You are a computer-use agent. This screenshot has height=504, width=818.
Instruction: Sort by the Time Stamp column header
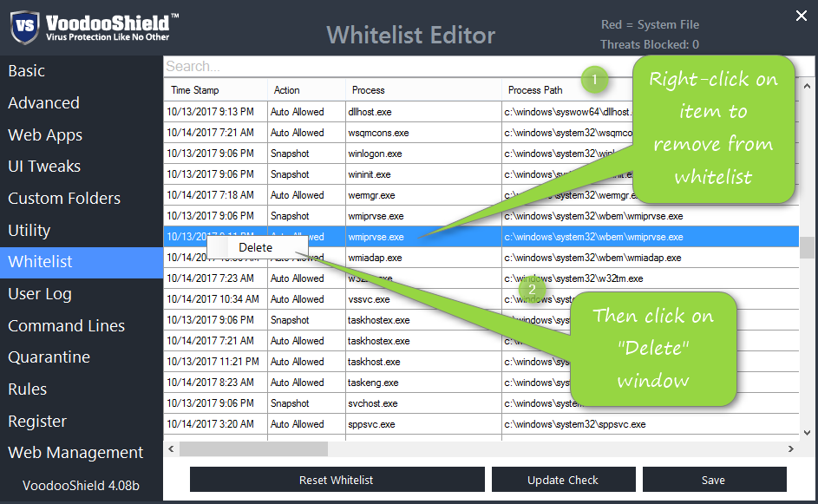215,89
